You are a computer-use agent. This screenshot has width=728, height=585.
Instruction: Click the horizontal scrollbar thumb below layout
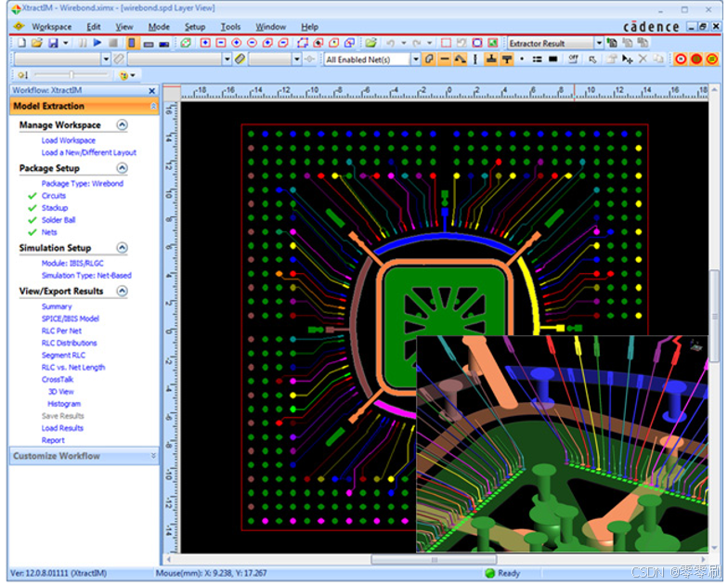coord(434,561)
